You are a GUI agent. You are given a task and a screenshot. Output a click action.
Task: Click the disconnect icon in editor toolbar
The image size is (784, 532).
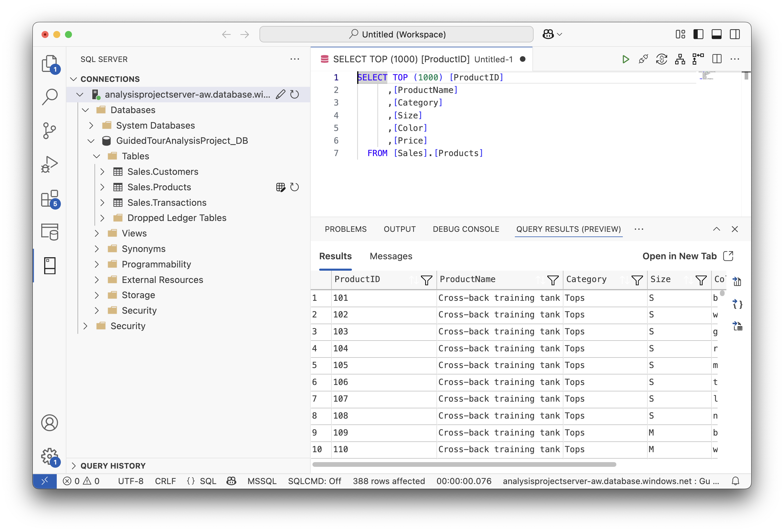[643, 59]
